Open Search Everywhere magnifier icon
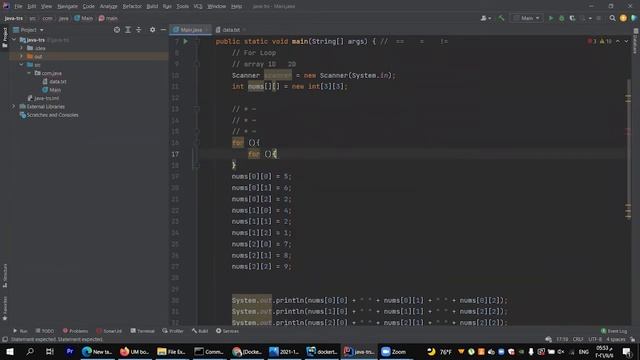Image resolution: width=640 pixels, height=360 pixels. click(612, 18)
